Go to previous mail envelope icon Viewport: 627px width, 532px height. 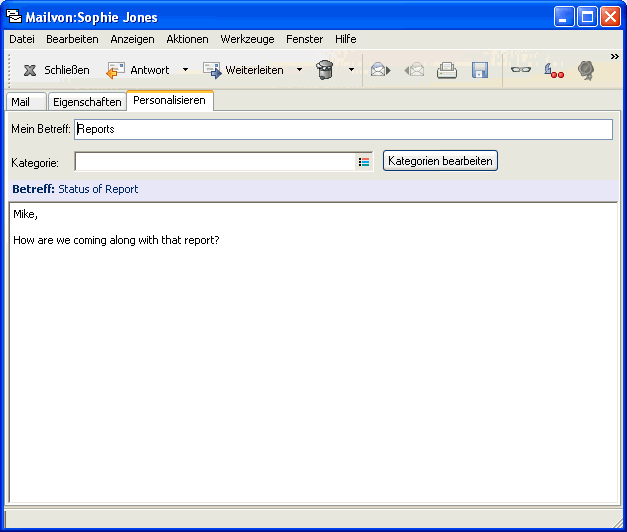[414, 70]
